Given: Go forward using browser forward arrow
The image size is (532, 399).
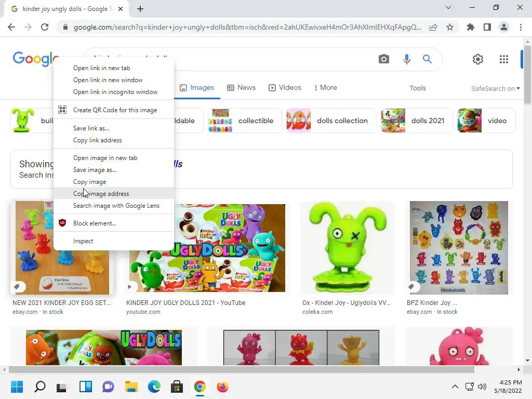Looking at the screenshot, I should coord(28,27).
